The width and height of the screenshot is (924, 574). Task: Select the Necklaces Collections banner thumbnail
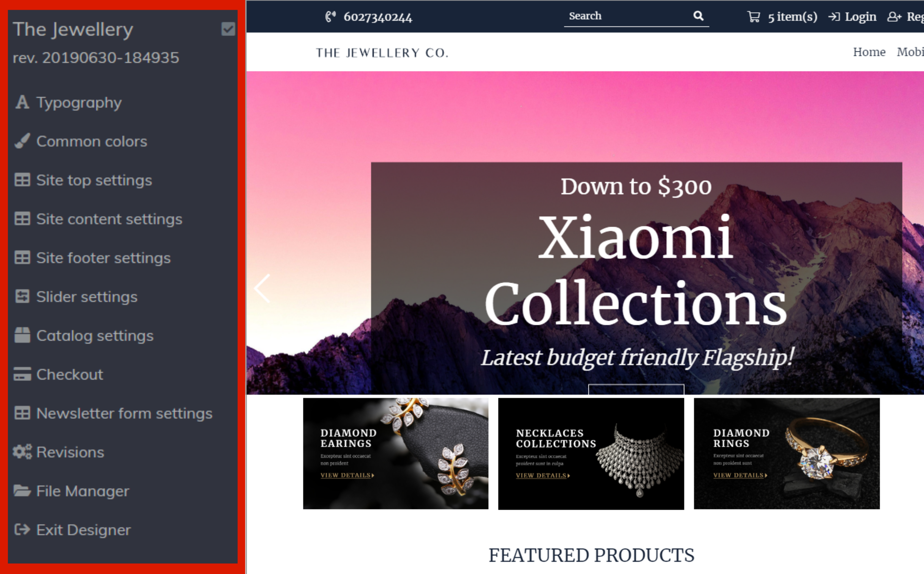591,454
